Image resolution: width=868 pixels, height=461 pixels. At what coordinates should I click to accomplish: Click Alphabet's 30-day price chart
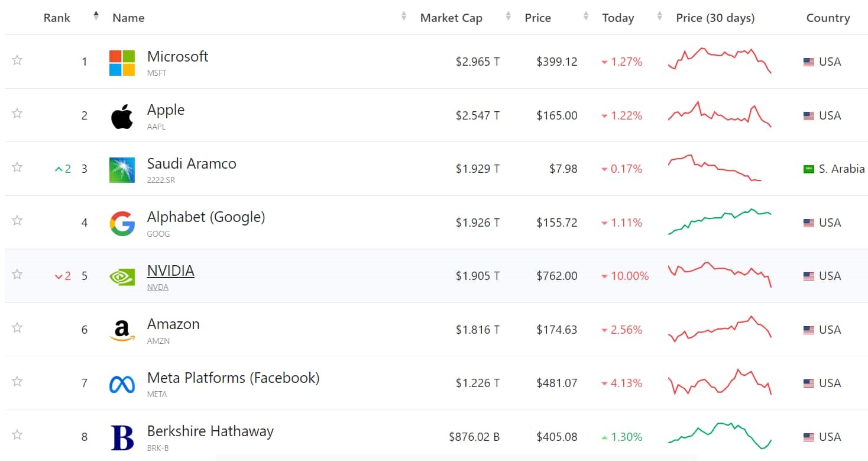tap(720, 222)
